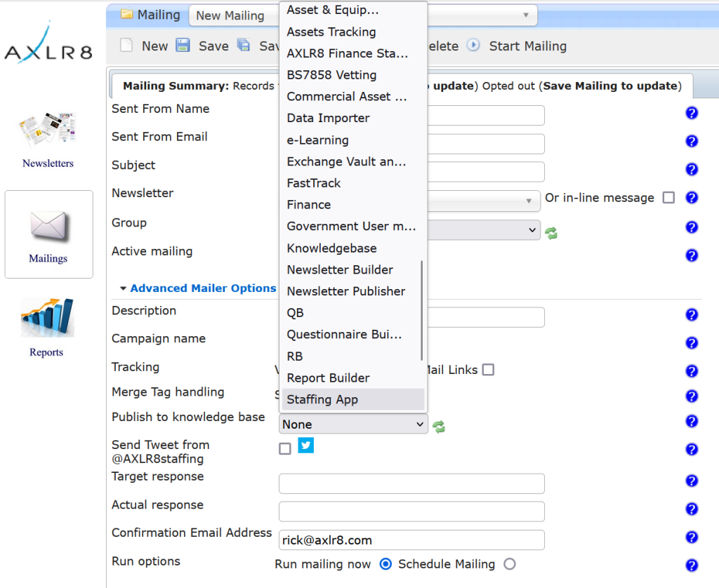Screen dimensions: 719x588
Task: Open help for Send Tweet option
Action: [692, 450]
